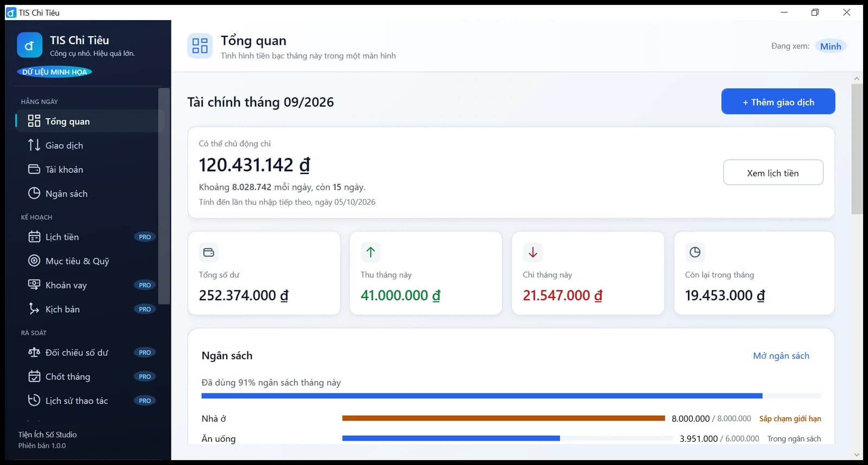The height and width of the screenshot is (465, 868).
Task: Click the Xem lịch tiền button
Action: click(773, 172)
